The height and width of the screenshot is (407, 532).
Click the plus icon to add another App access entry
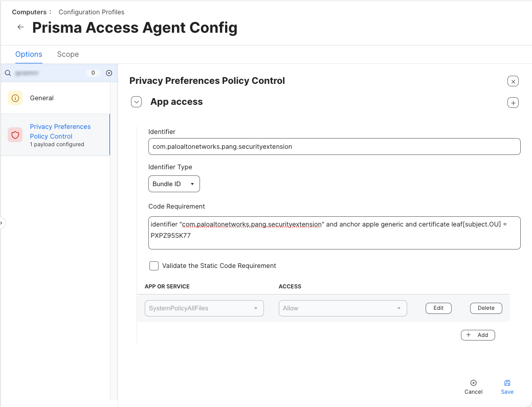point(513,102)
